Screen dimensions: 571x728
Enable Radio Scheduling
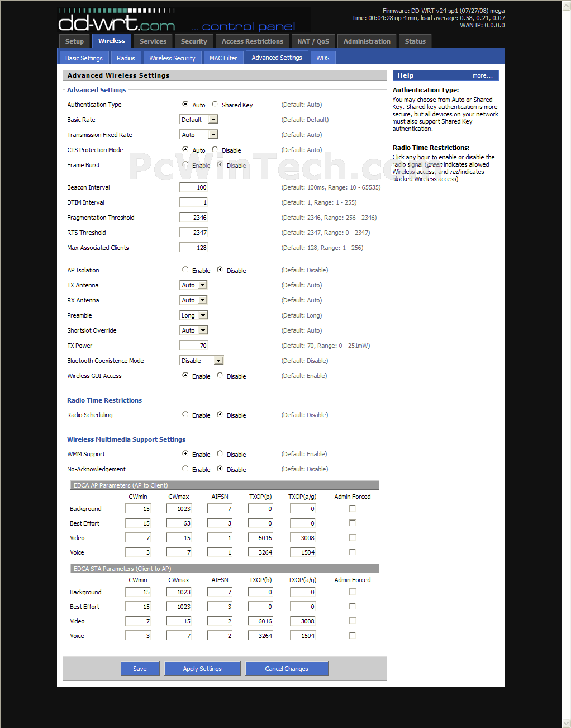[185, 414]
